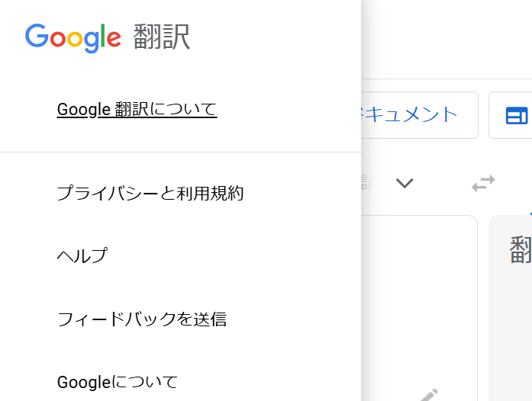Expand the source language dropdown chevron
Screen dimensions: 532x401
point(405,183)
